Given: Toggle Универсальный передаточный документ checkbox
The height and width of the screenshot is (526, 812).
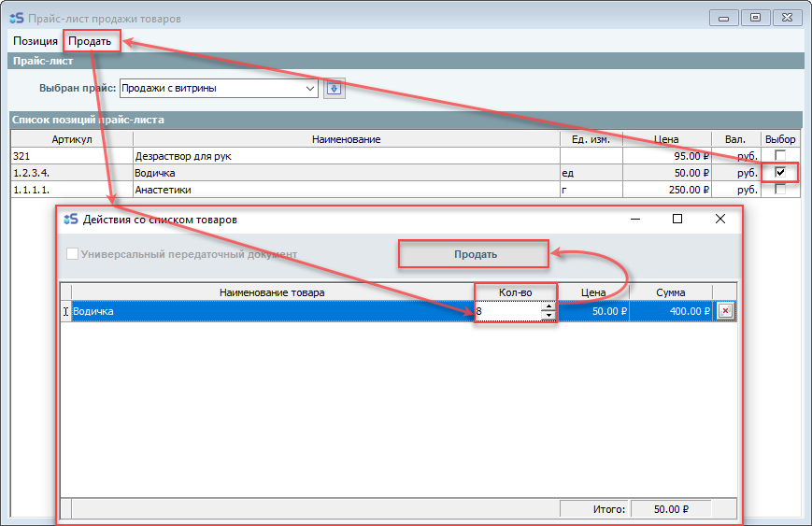Looking at the screenshot, I should [x=73, y=254].
